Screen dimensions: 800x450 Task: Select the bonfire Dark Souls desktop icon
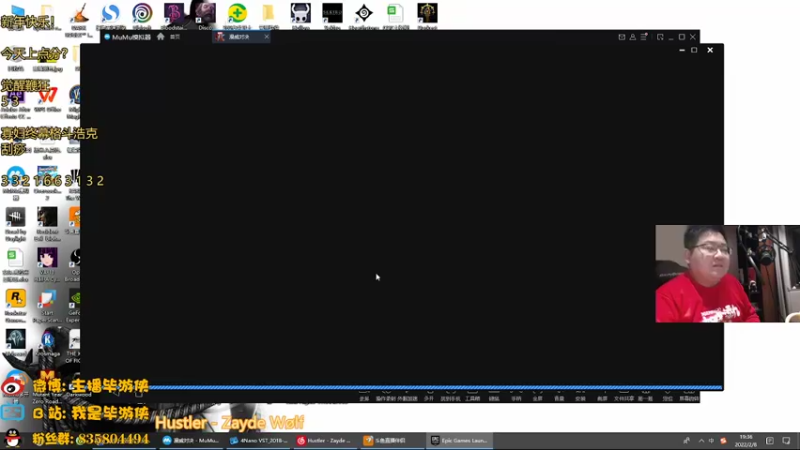79,18
